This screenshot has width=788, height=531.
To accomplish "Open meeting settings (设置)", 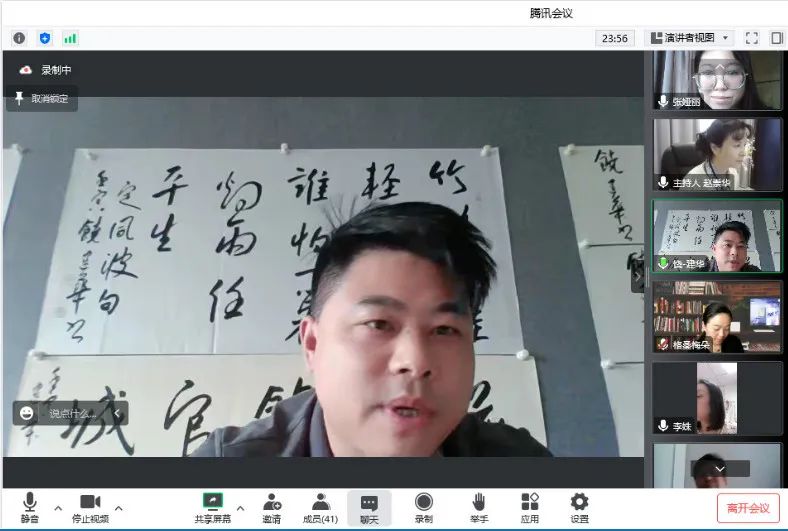I will 579,507.
